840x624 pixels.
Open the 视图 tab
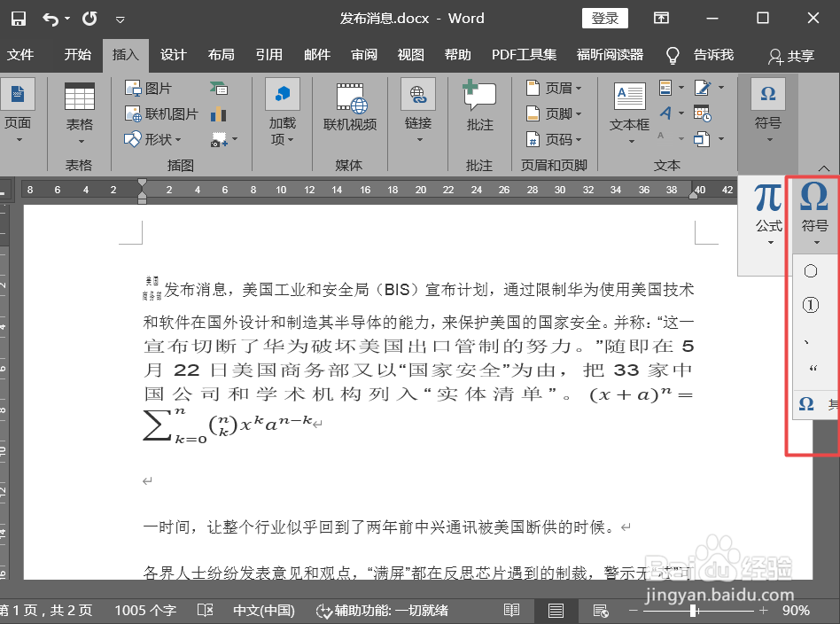pos(411,55)
